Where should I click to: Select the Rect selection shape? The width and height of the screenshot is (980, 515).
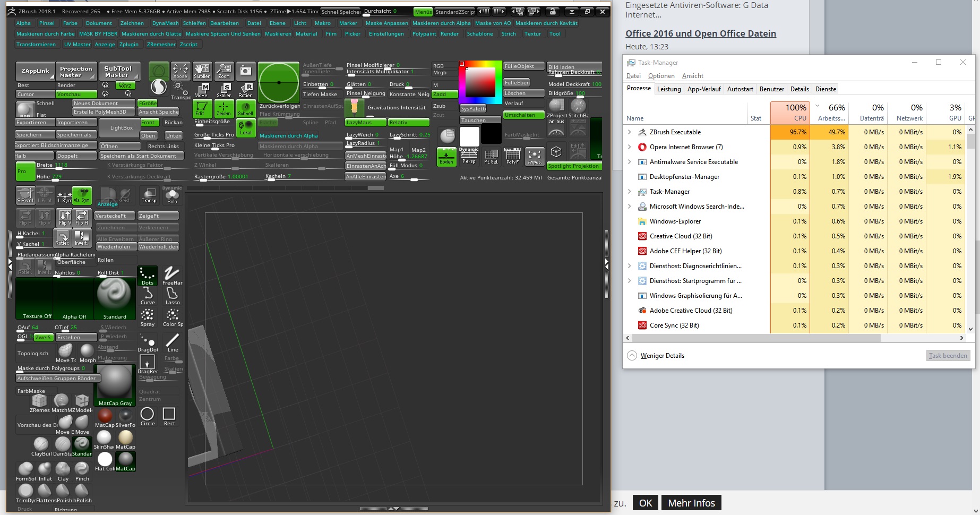169,416
